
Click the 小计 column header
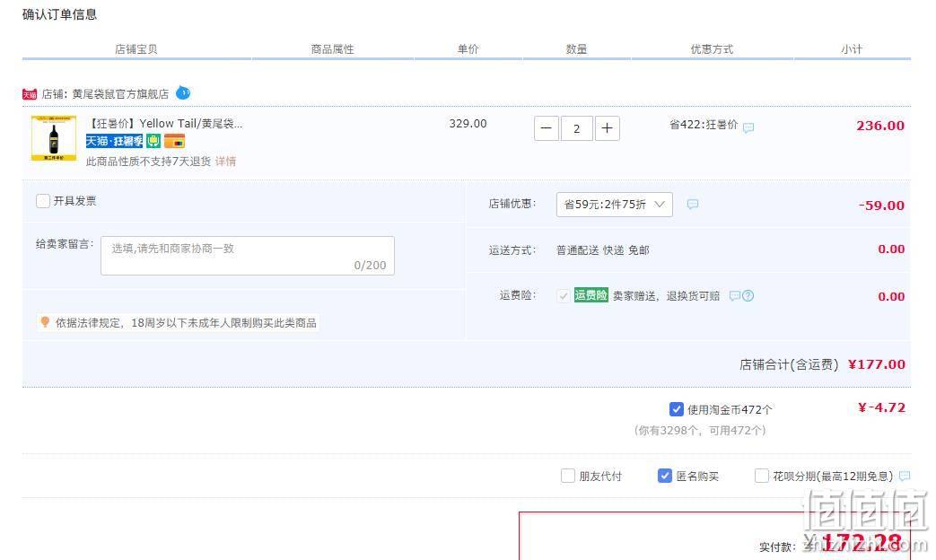click(x=852, y=49)
